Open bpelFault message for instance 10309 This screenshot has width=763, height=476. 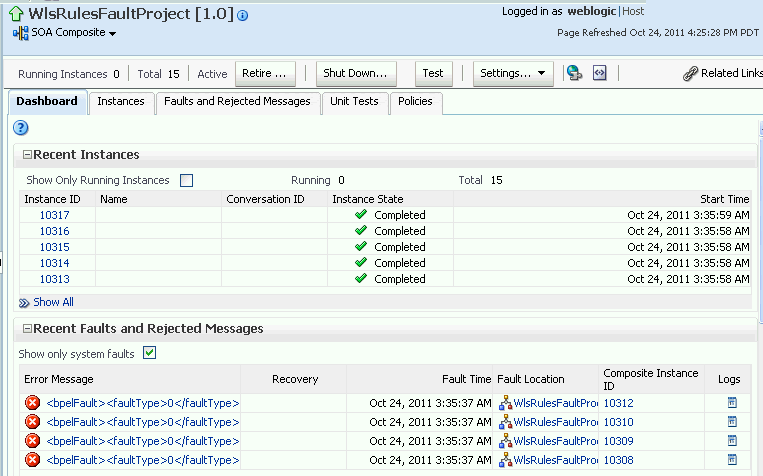pos(143,441)
